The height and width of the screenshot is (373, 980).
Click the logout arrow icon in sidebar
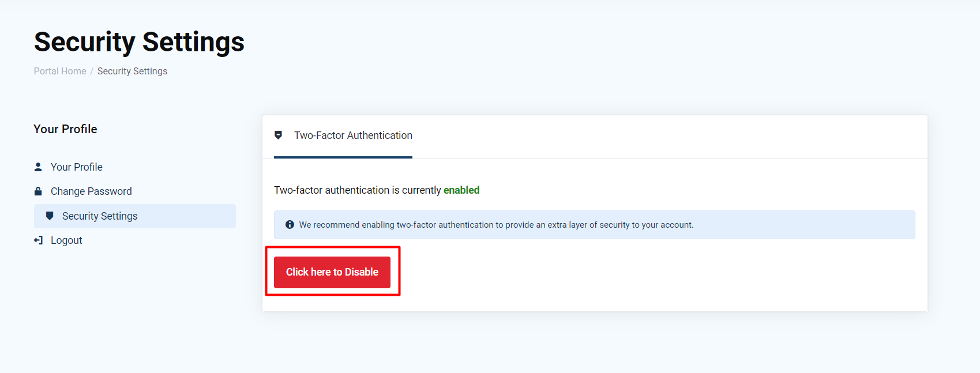tap(38, 240)
